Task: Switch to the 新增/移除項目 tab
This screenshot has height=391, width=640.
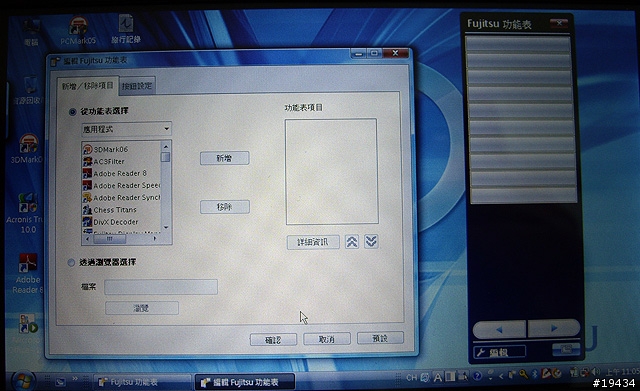Action: 87,86
